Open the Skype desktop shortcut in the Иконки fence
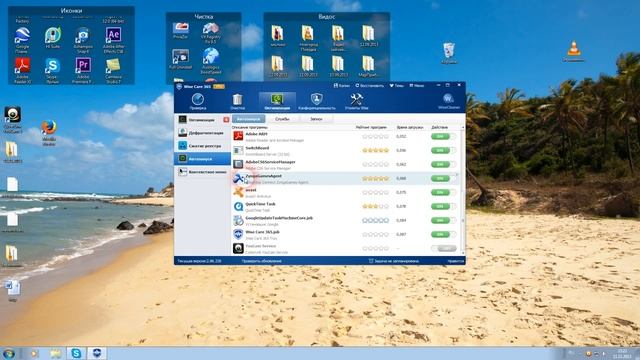This screenshot has width=640, height=360. (x=52, y=70)
